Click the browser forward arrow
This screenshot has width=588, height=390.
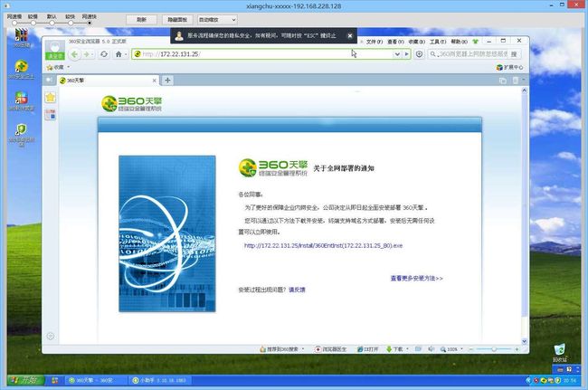click(87, 54)
